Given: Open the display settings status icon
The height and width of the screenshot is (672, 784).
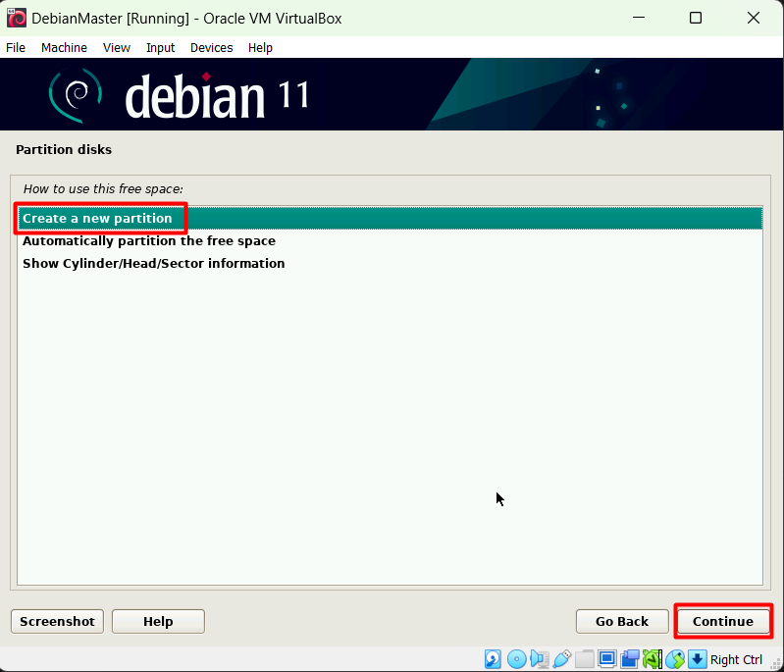Looking at the screenshot, I should [607, 659].
